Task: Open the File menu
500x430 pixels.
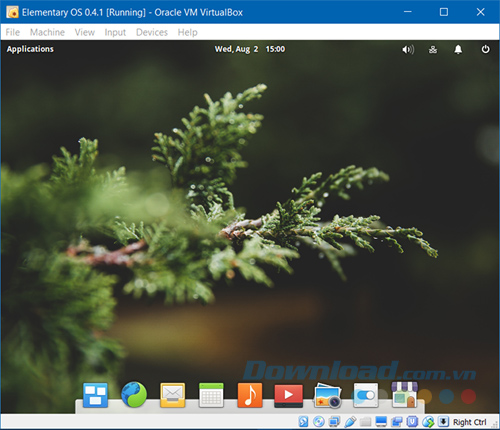Action: [x=13, y=32]
